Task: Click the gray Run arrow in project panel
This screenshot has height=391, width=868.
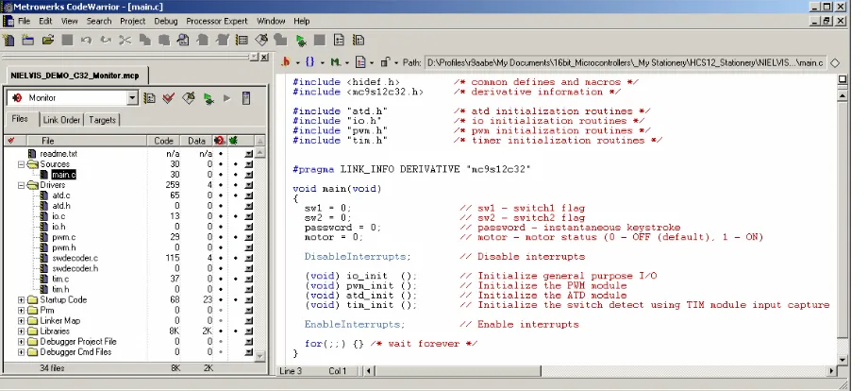Action: click(226, 98)
